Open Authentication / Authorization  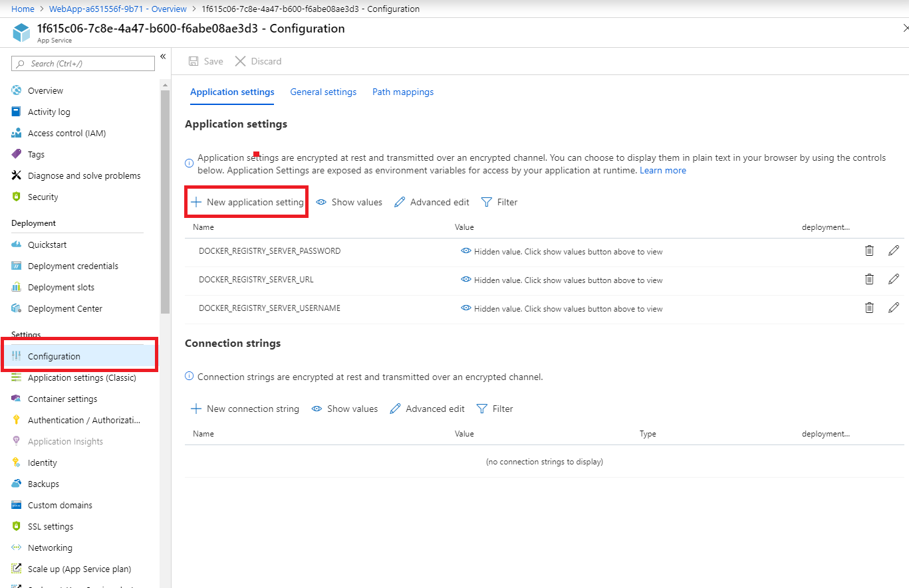84,420
